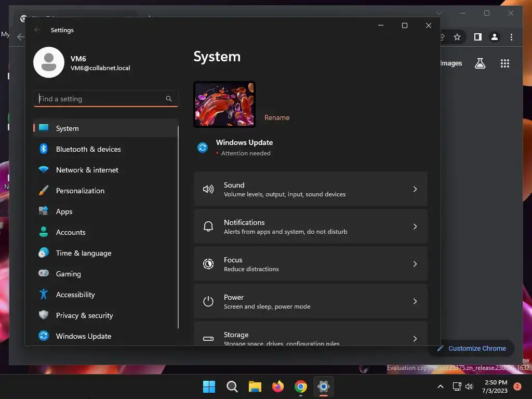This screenshot has width=532, height=399.
Task: Click the Notifications bell icon
Action: [208, 227]
